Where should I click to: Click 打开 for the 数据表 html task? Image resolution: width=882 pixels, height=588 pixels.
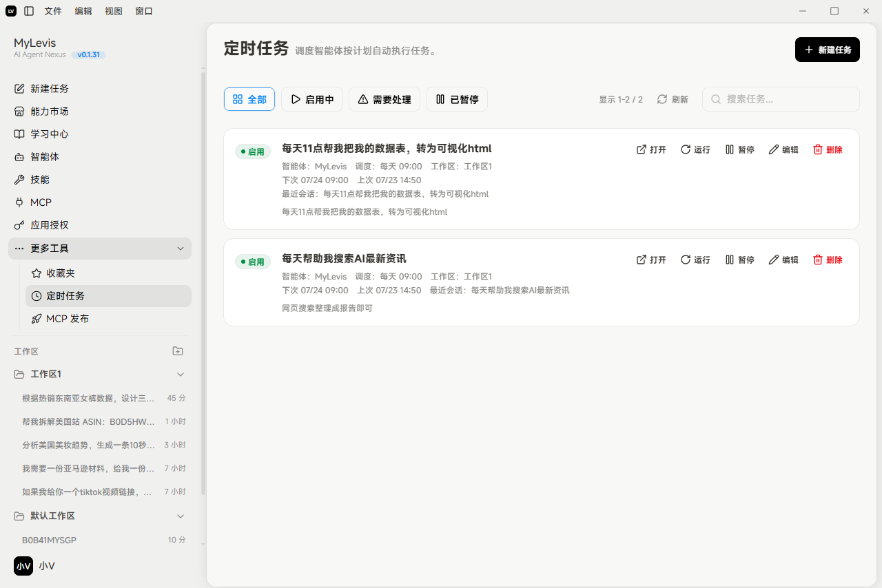point(651,149)
